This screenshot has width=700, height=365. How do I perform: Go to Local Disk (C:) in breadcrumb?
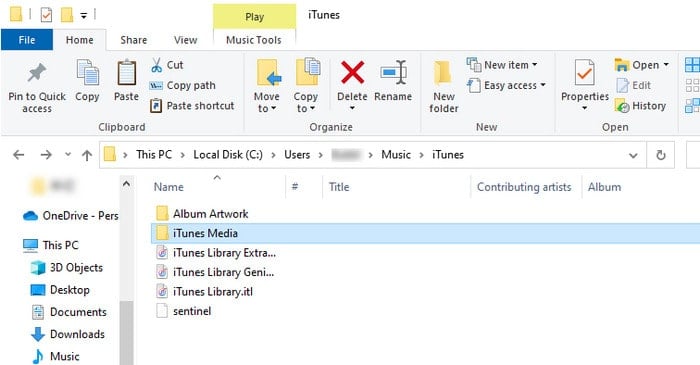click(228, 155)
